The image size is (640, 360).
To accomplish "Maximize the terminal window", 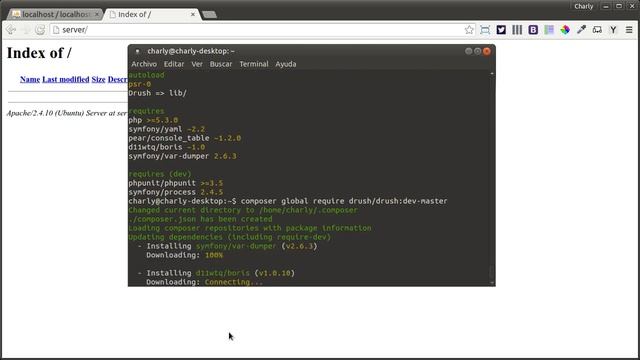I will (478, 51).
